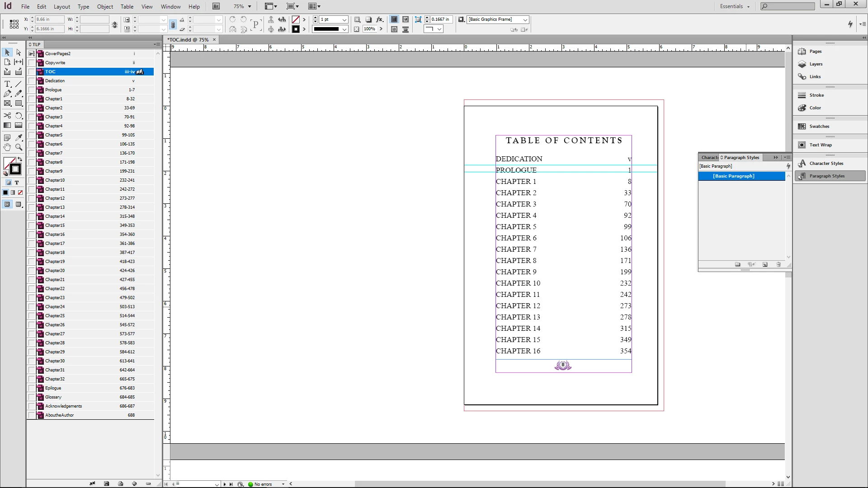Open the Basic Graphics Frame style dropdown

(x=525, y=20)
